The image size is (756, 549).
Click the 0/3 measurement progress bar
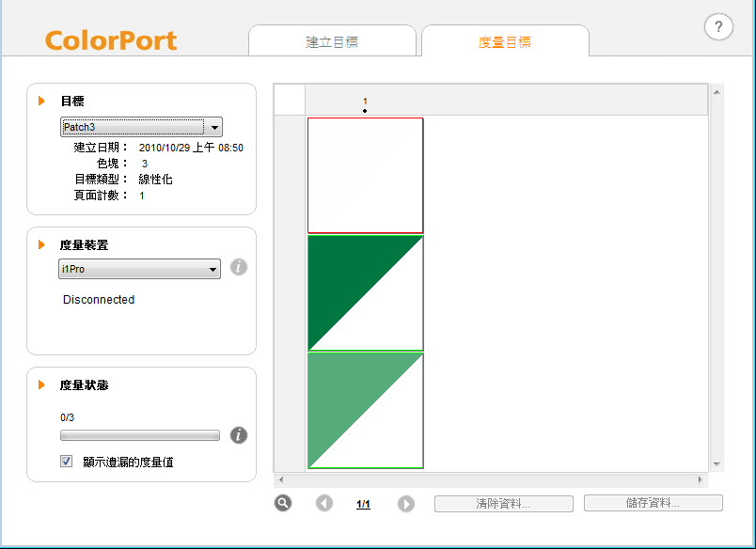(140, 435)
